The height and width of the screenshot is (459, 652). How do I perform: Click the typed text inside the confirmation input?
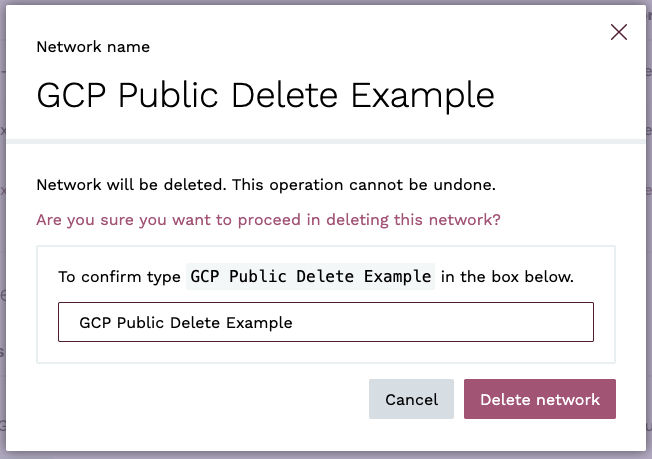pyautogui.click(x=185, y=323)
